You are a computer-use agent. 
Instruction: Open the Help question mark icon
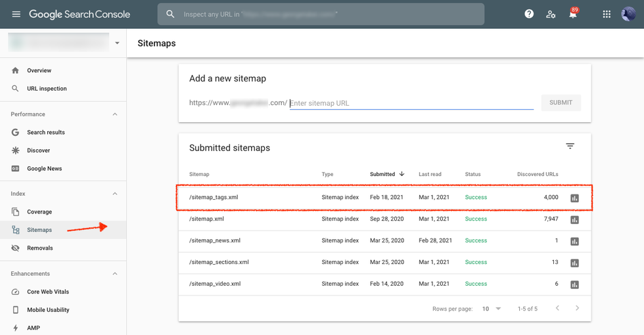point(529,14)
